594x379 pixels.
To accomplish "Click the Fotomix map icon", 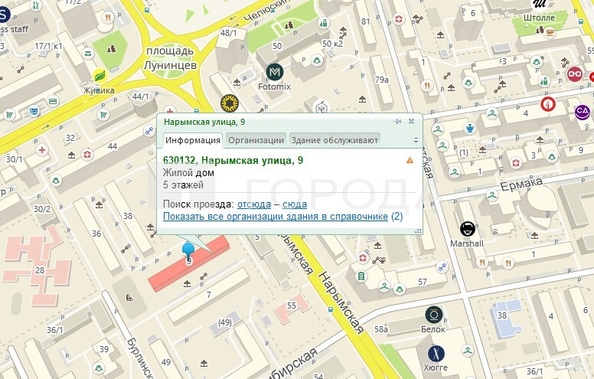I will (275, 72).
